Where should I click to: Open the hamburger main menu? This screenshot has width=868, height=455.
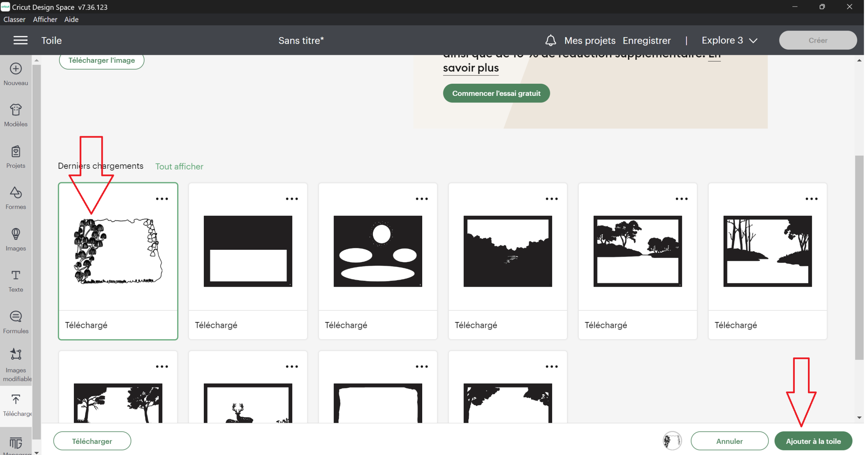[20, 40]
